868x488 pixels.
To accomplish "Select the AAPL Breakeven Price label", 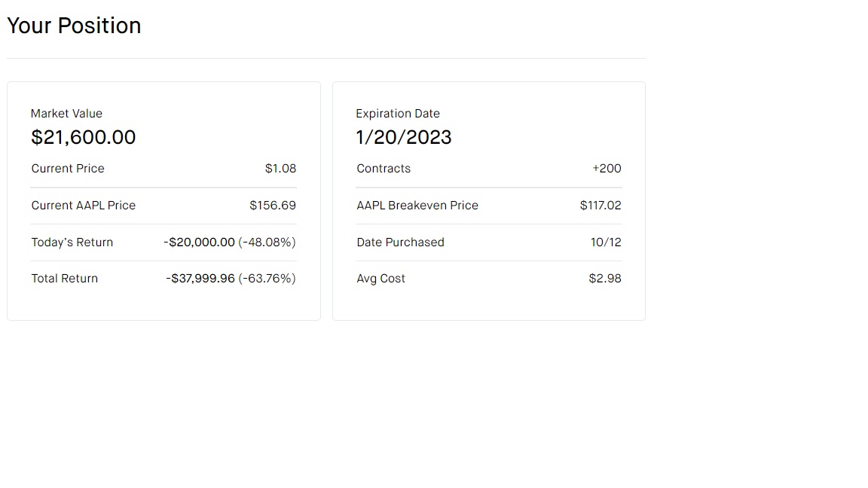I will (417, 206).
